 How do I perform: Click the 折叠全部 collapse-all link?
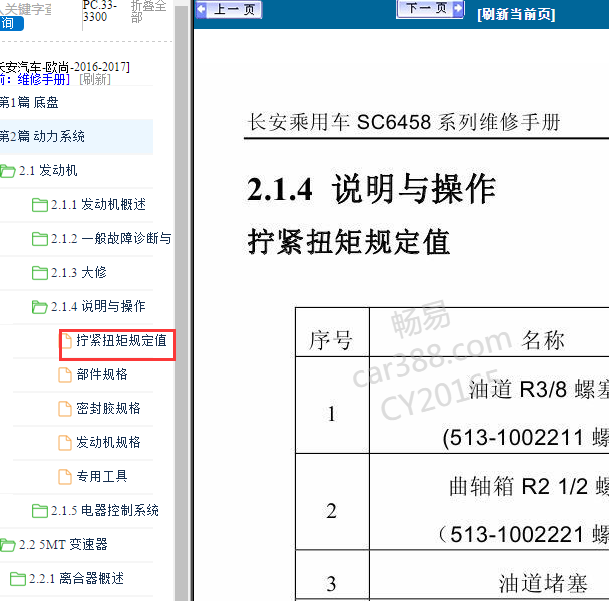(x=148, y=12)
